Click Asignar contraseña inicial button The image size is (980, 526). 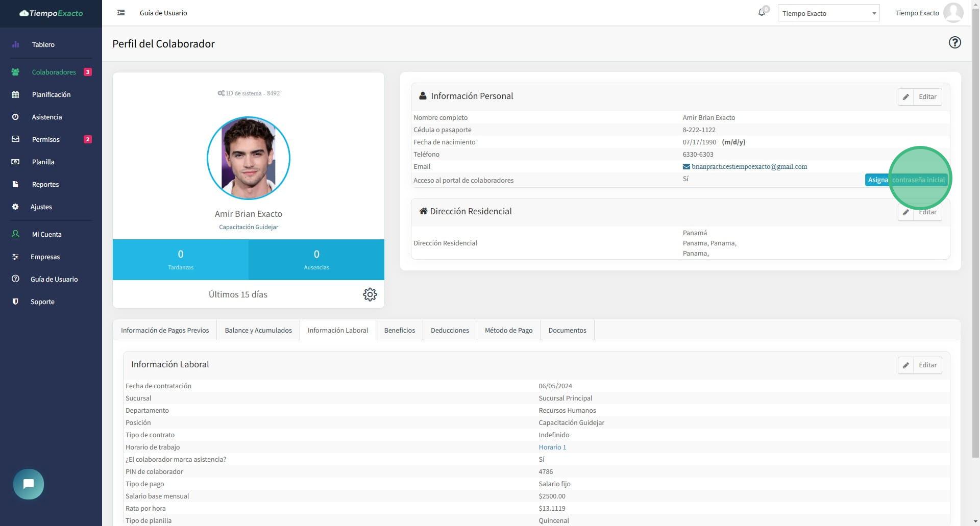coord(905,180)
